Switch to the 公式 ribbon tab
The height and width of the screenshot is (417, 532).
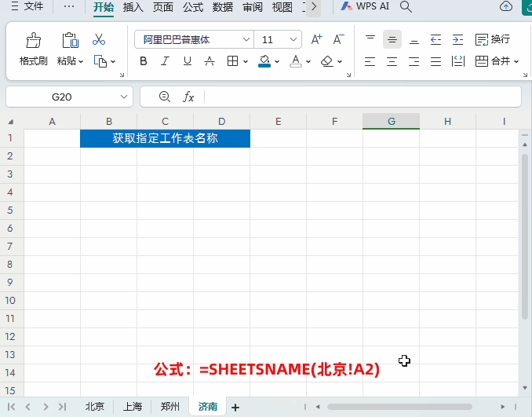point(193,7)
